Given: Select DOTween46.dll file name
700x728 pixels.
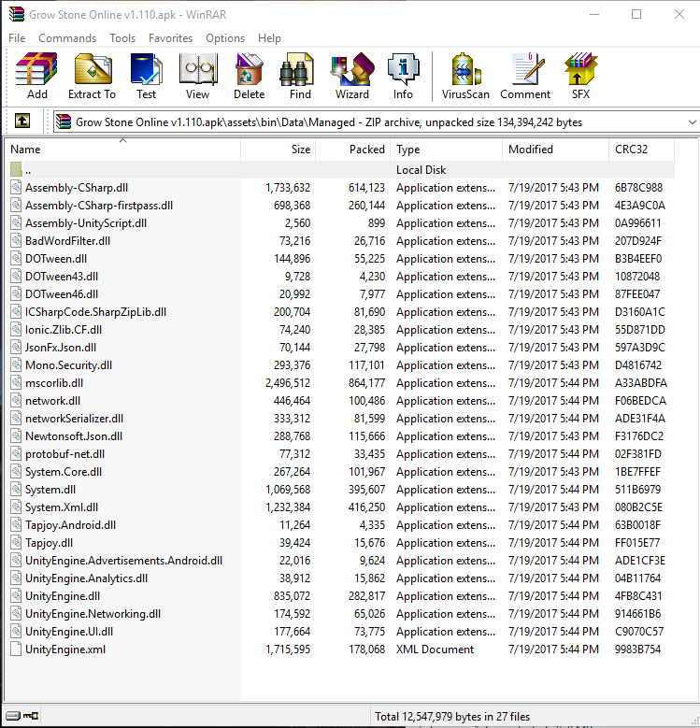Looking at the screenshot, I should pyautogui.click(x=62, y=293).
